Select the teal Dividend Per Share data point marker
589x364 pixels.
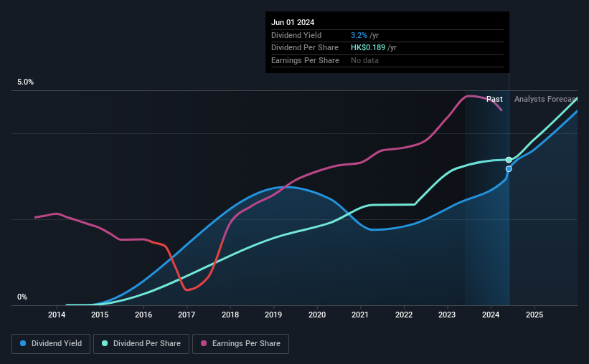tap(509, 160)
